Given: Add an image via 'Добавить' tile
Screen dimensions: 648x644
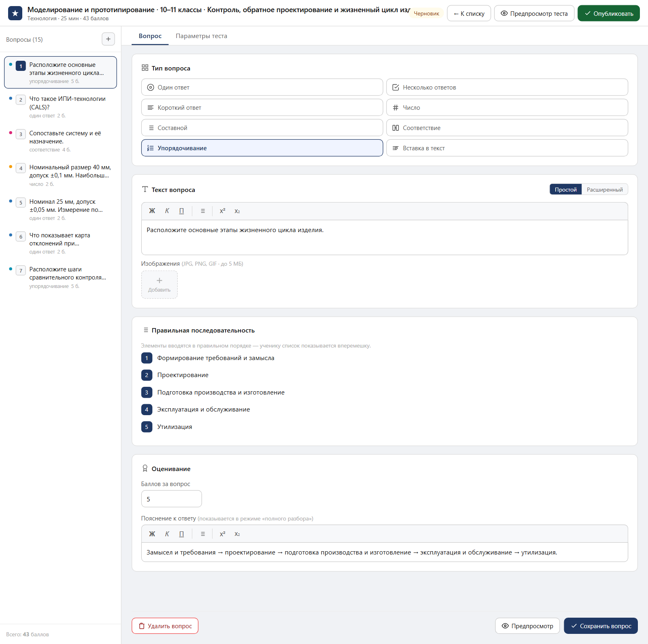Looking at the screenshot, I should pyautogui.click(x=159, y=284).
